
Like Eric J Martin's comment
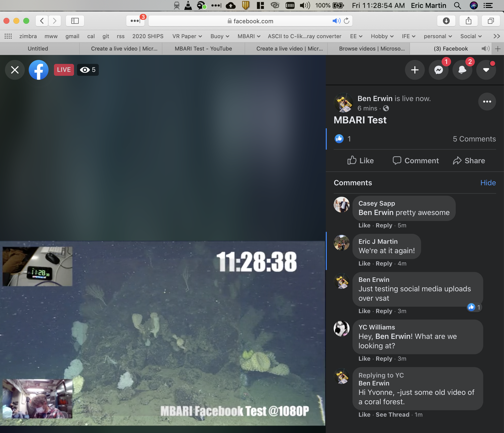pyautogui.click(x=364, y=264)
